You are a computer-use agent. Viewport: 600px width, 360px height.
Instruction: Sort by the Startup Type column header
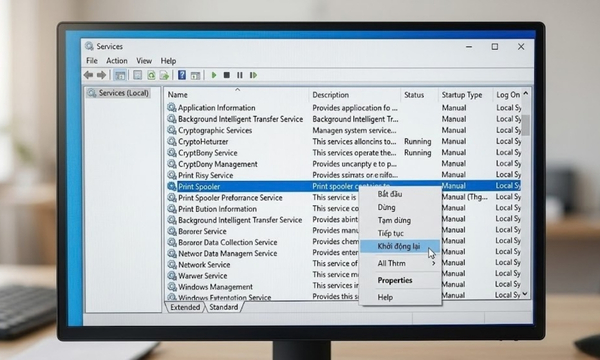click(465, 94)
